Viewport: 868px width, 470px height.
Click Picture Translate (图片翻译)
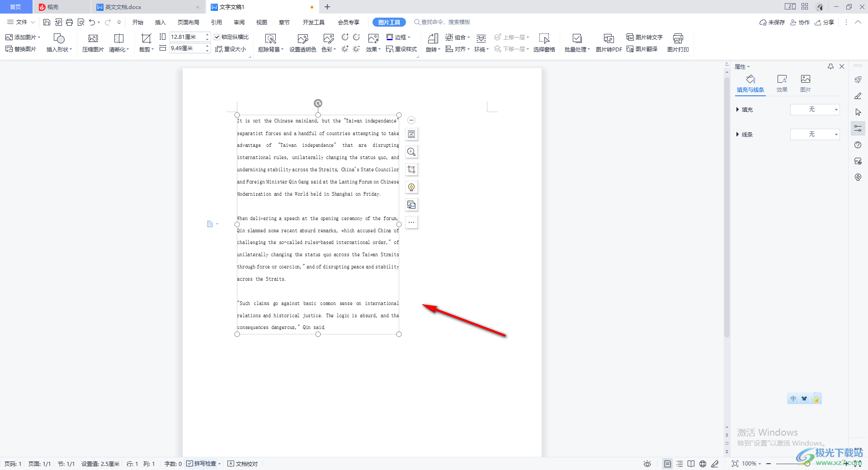642,49
